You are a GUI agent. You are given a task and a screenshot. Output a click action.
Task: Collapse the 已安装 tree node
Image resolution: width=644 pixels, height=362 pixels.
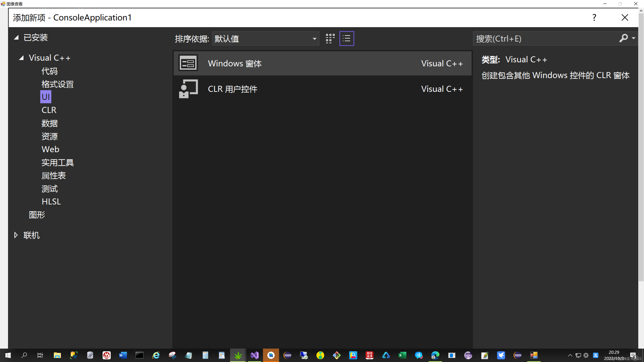tap(16, 38)
